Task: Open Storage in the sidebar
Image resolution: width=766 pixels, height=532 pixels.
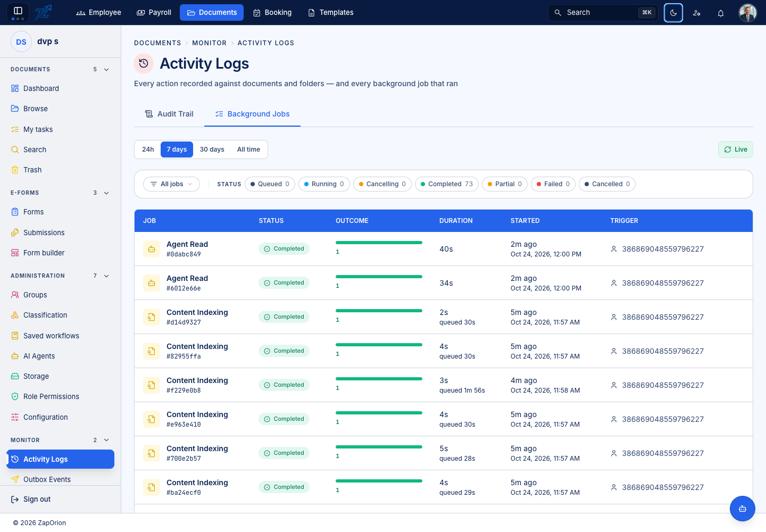Action: [x=61, y=376]
